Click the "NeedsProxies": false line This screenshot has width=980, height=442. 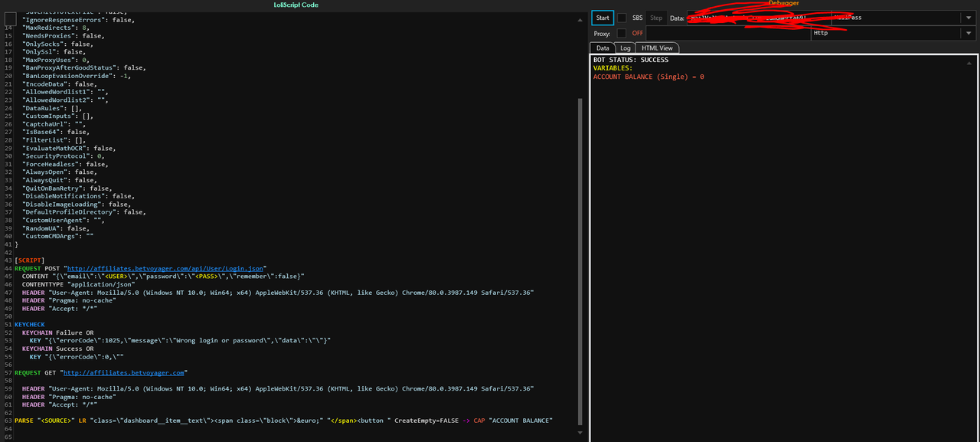coord(64,35)
